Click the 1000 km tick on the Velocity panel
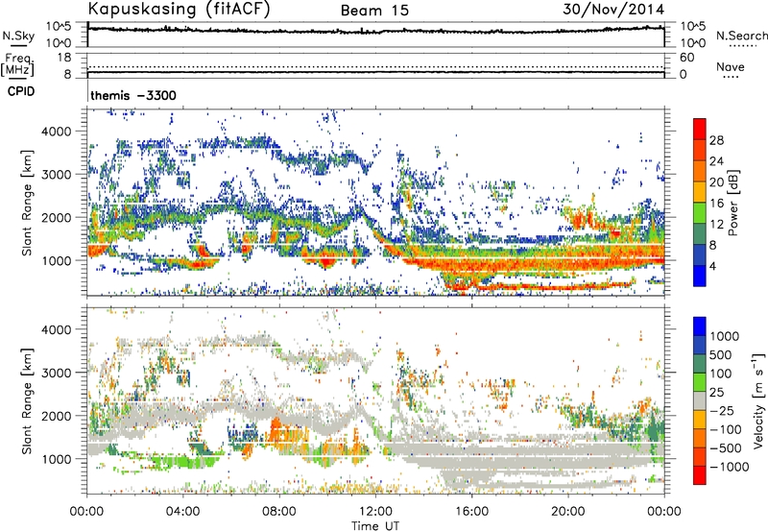The image size is (768, 532). [57, 459]
